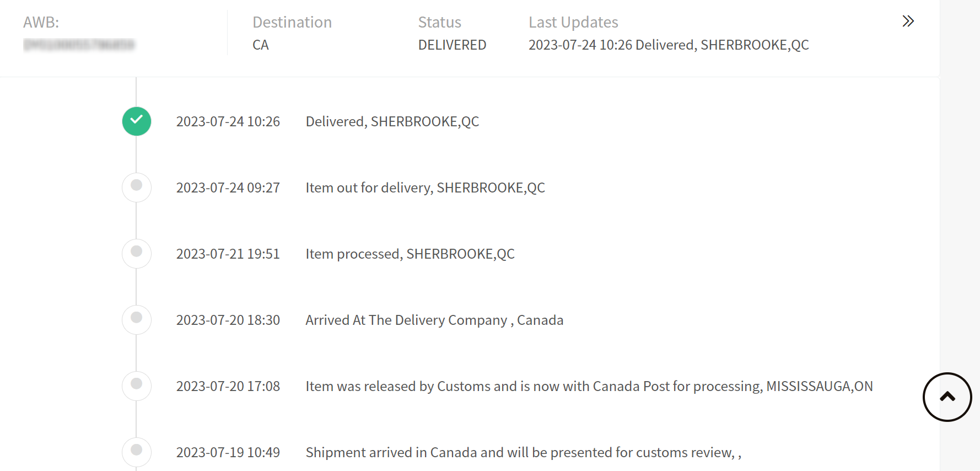Click the Customs released timeline dot
Viewport: 980px width, 471px height.
[x=137, y=386]
